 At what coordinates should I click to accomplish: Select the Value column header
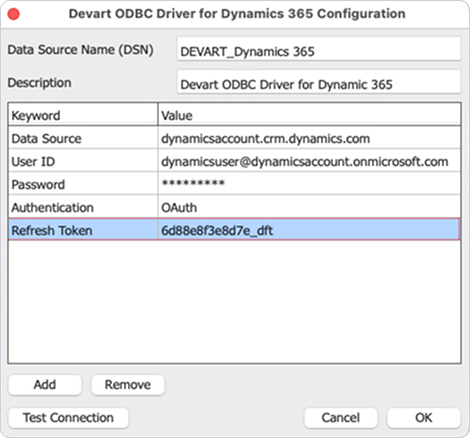309,115
